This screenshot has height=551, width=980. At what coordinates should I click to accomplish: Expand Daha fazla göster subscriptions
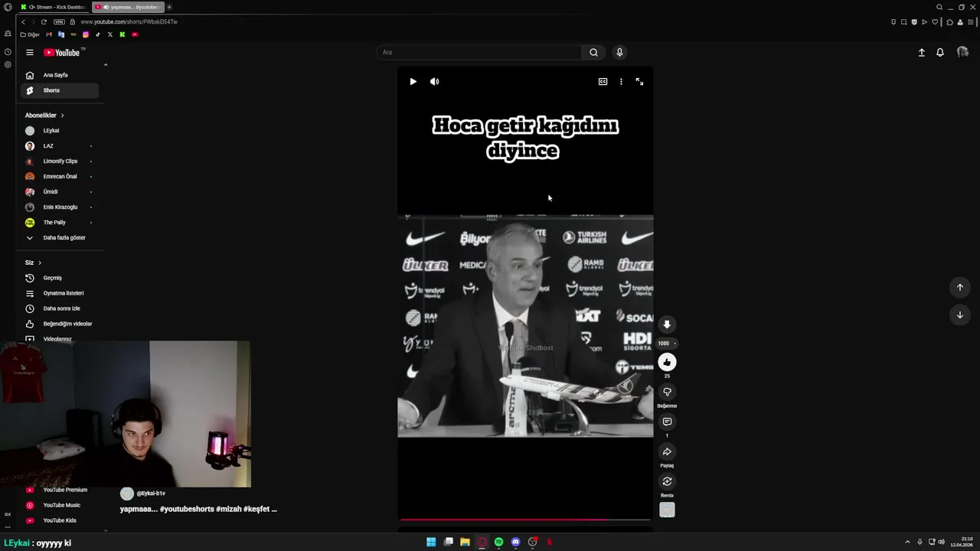[x=60, y=238]
